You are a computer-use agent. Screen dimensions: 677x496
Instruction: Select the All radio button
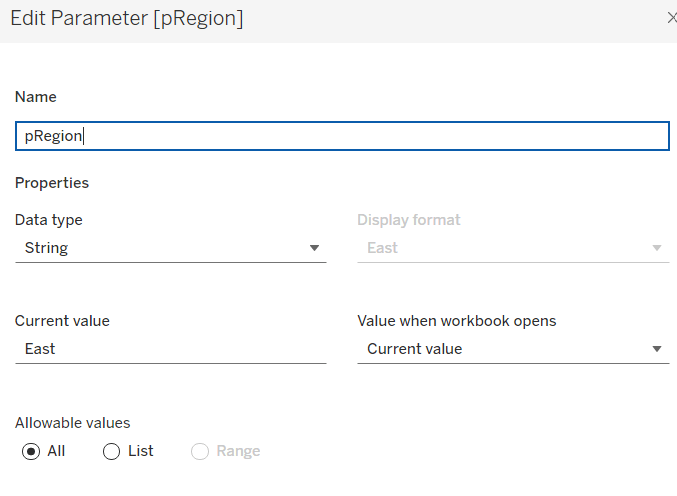31,452
